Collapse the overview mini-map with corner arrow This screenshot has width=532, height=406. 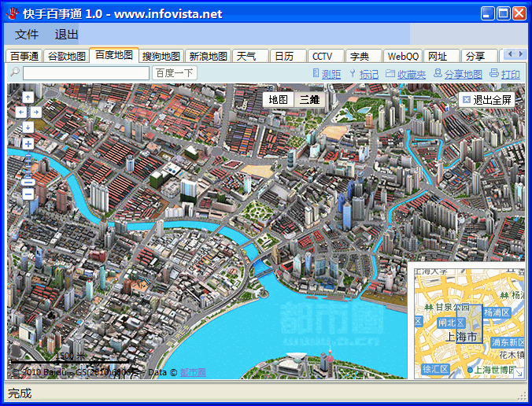click(519, 373)
